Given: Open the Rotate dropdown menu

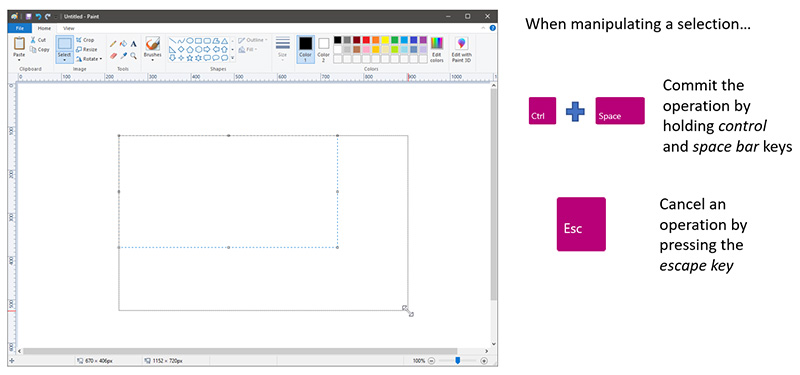Looking at the screenshot, I should point(89,59).
